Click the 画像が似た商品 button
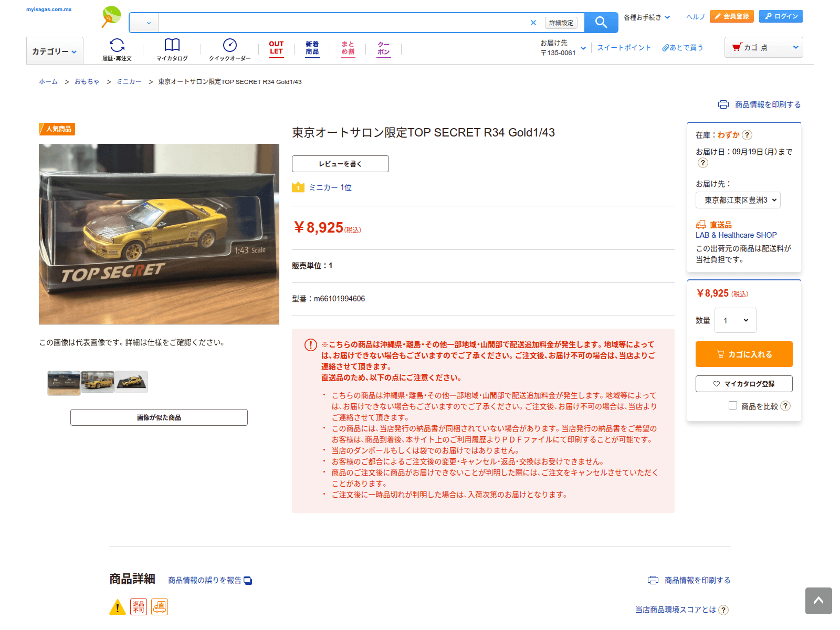This screenshot has width=840, height=630. click(x=159, y=417)
